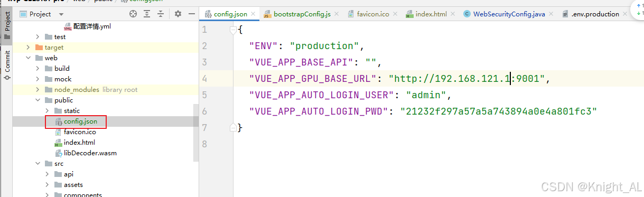Open the Commit tool window side tab
This screenshot has width=644, height=197.
tap(7, 65)
